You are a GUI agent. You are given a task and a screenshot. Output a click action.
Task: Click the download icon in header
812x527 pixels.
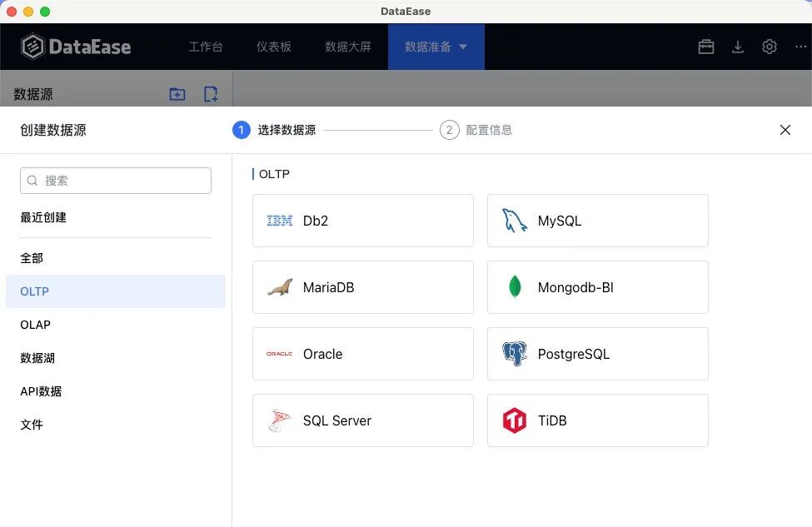click(737, 47)
